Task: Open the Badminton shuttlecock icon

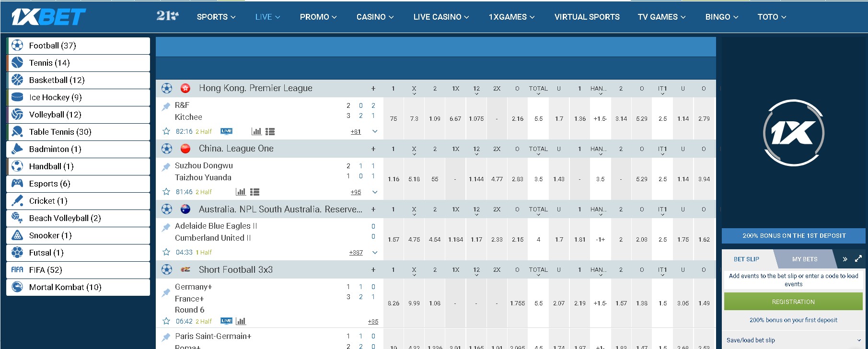Action: point(17,149)
